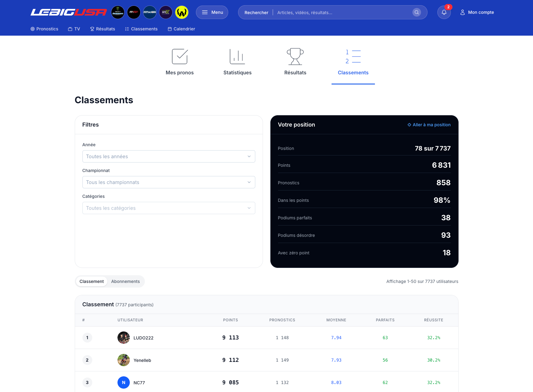533x392 pixels.
Task: Click into the Rechercher search field
Action: coord(341,13)
